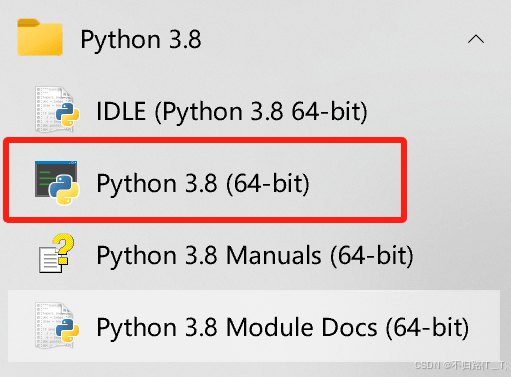
Task: Click the highlighted Module Docs row background
Action: coord(254,326)
